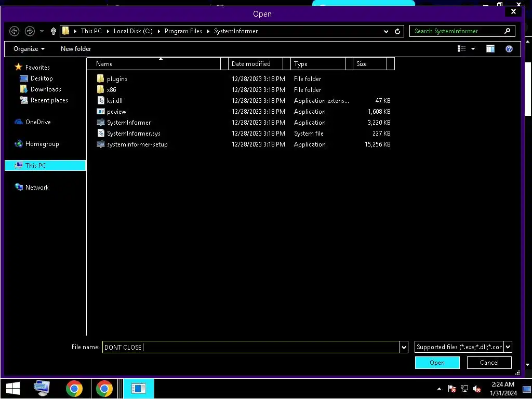
Task: Open recent locations dropdown arrow
Action: [x=42, y=31]
